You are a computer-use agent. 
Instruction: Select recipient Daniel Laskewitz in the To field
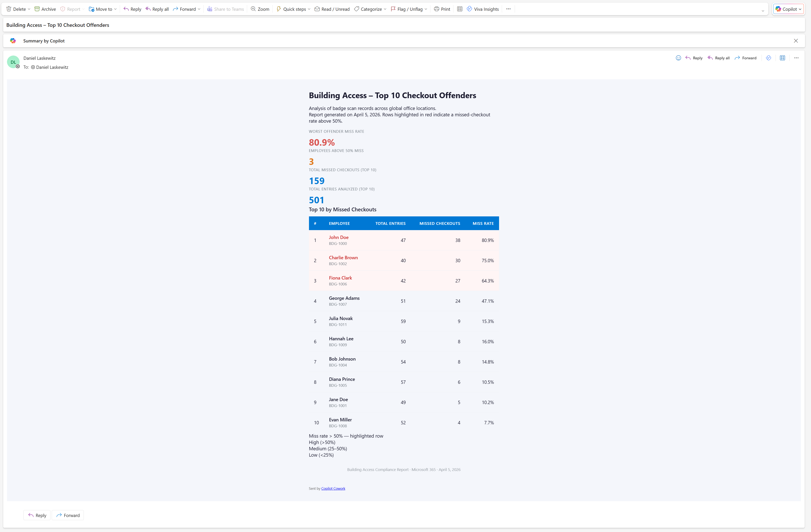52,67
